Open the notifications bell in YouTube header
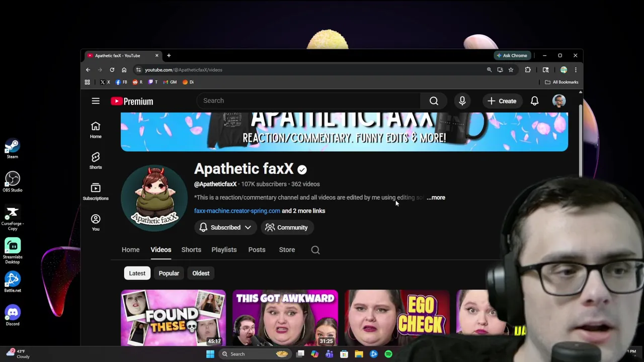This screenshot has height=362, width=644. pyautogui.click(x=534, y=101)
